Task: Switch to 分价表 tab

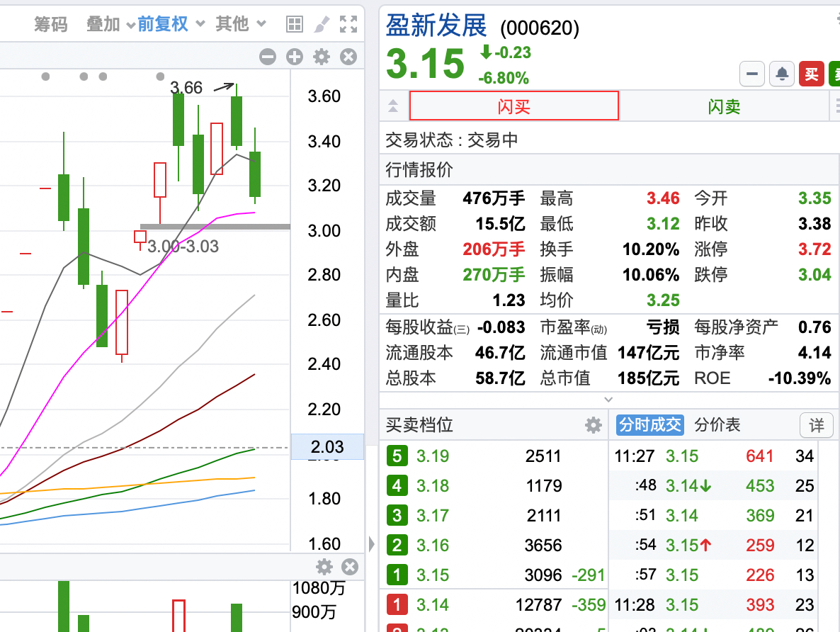Action: coord(717,425)
